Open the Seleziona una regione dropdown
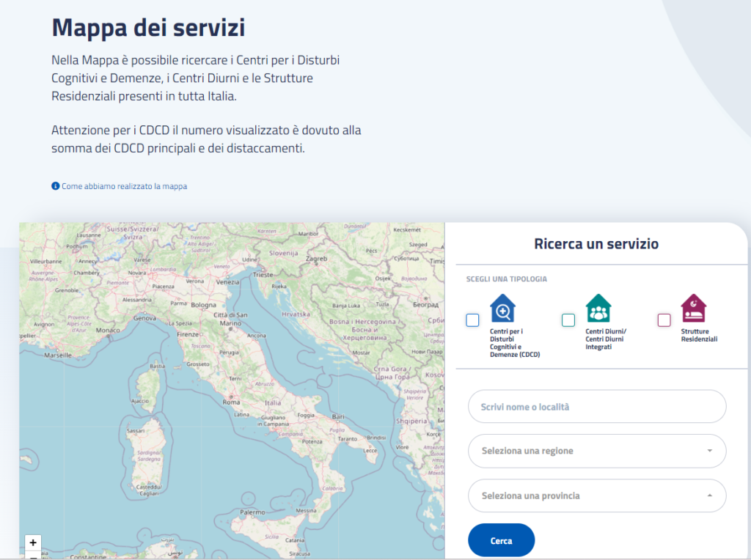 (x=597, y=451)
